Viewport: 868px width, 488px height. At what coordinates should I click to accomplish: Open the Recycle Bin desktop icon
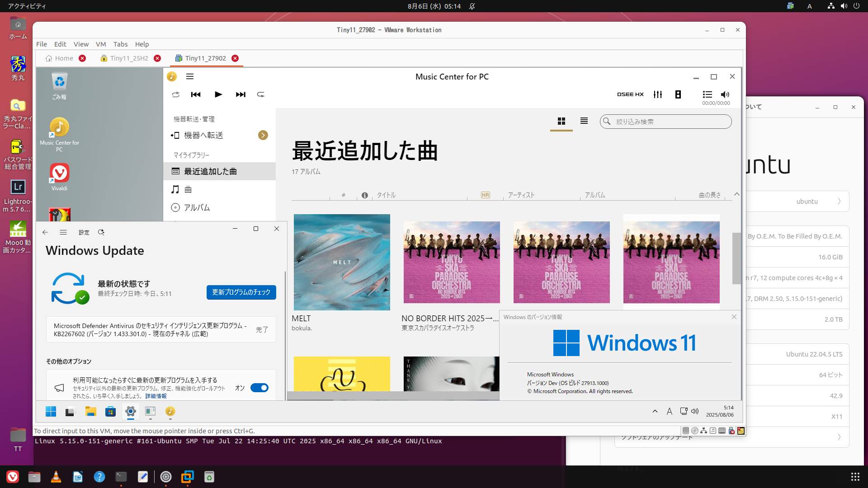[59, 86]
